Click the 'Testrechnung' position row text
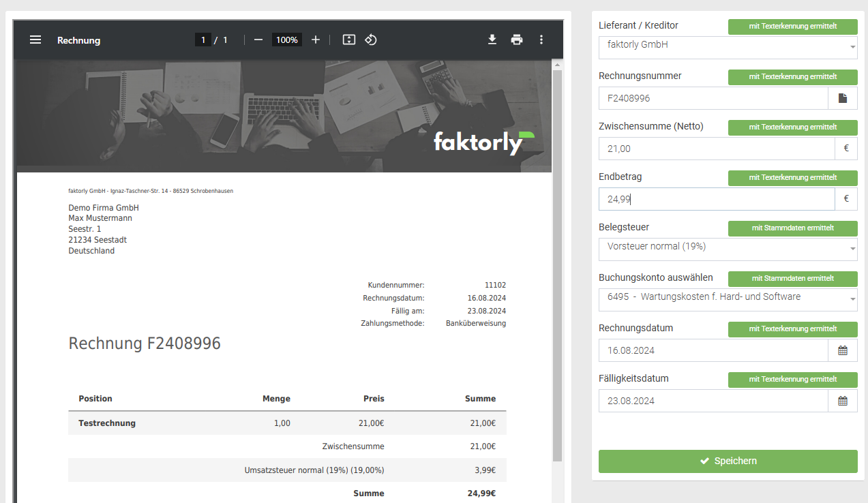Screen dimensions: 868x503 (107, 423)
